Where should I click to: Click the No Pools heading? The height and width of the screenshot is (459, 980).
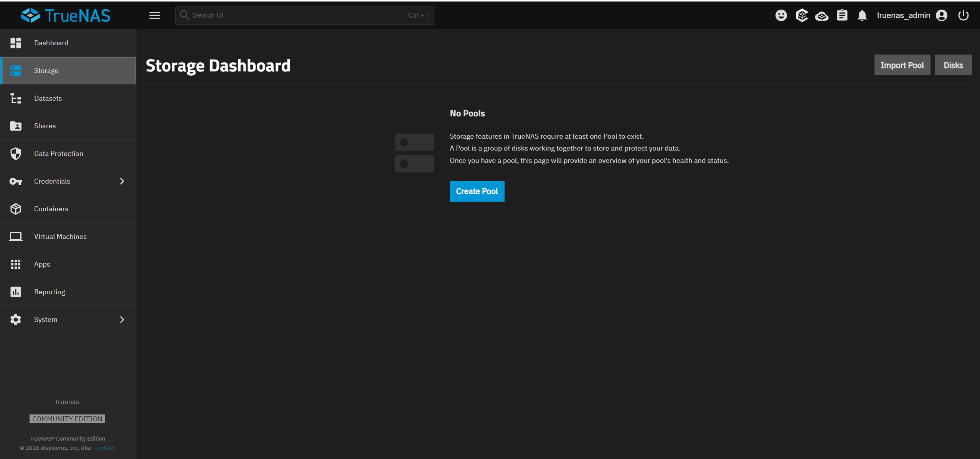point(467,113)
